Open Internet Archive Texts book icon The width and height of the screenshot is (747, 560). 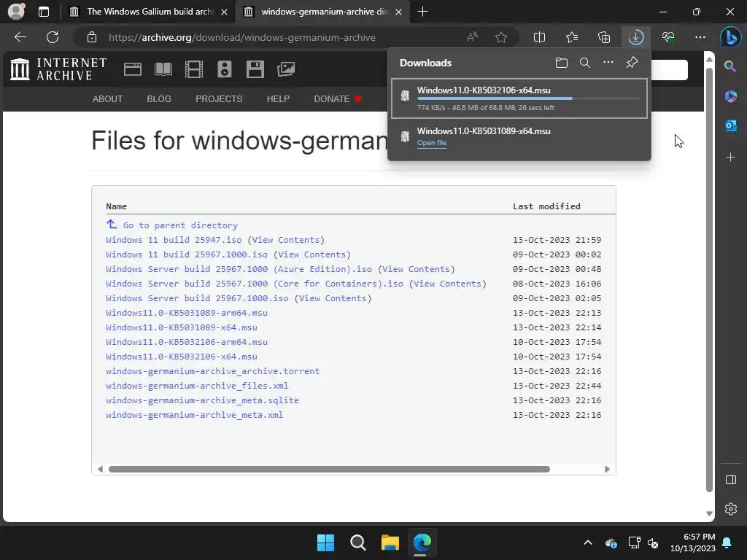coord(163,69)
